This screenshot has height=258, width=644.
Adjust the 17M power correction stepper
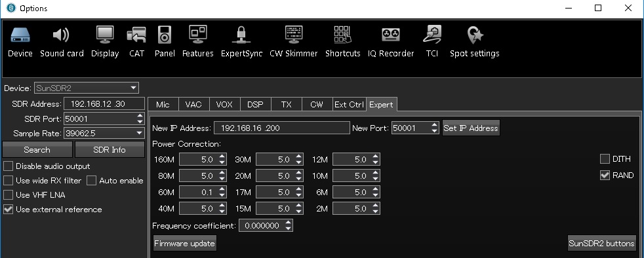coord(299,192)
